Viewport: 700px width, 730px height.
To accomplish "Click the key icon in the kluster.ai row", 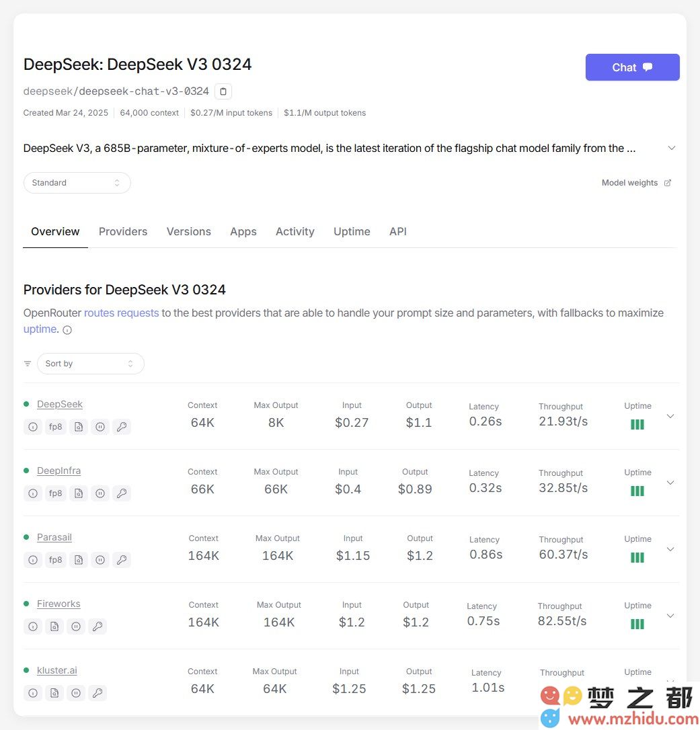I will click(98, 693).
